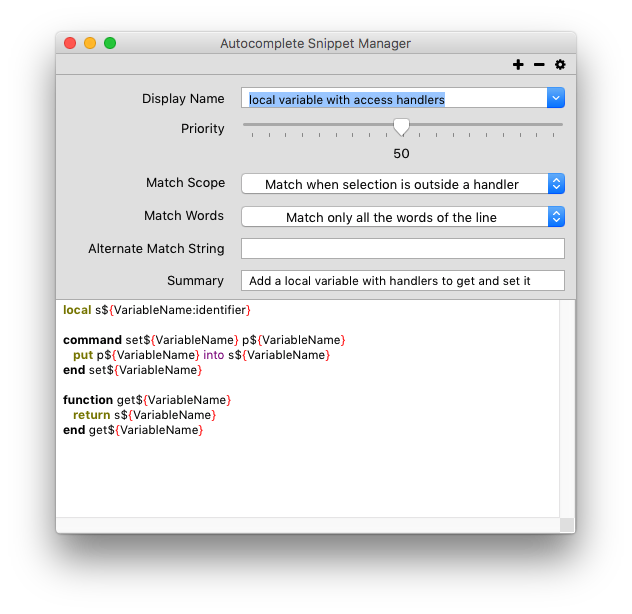This screenshot has height=614, width=632.
Task: Open the Match Scope dropdown
Action: point(403,184)
